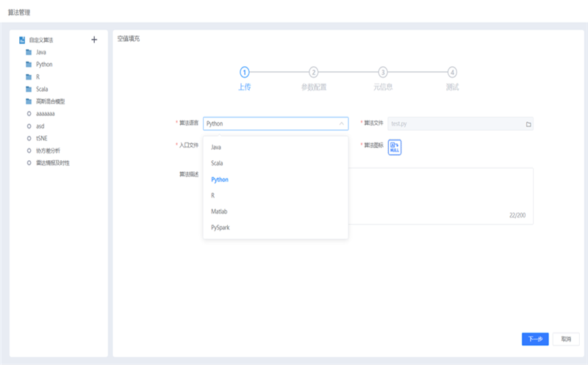Choose Scala from the language list
588x365 pixels.
(x=217, y=163)
